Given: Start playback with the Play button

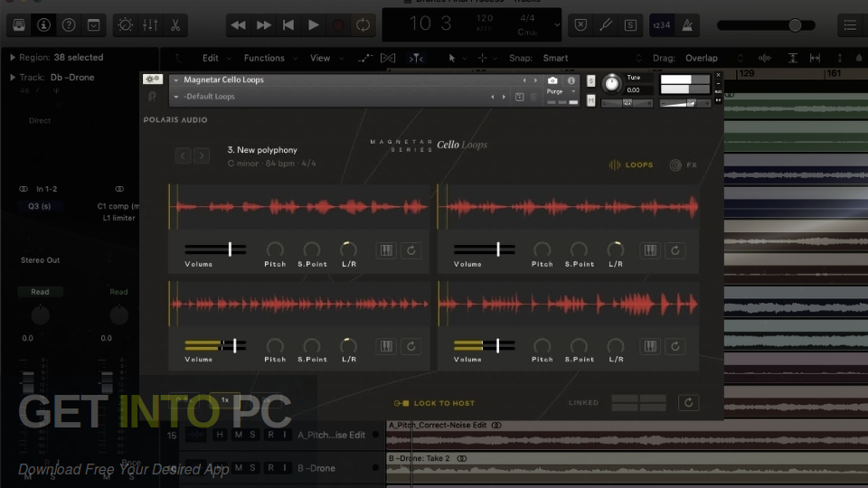Looking at the screenshot, I should [314, 25].
